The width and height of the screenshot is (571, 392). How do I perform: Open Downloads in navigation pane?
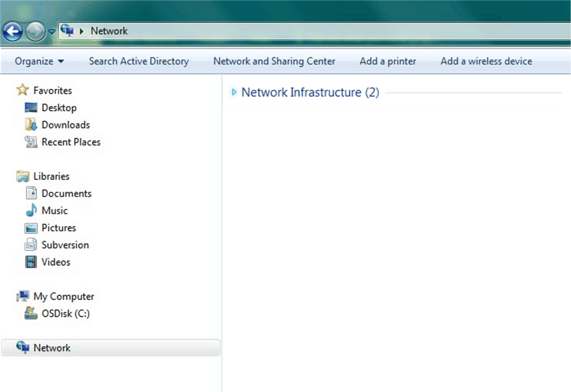tap(66, 125)
